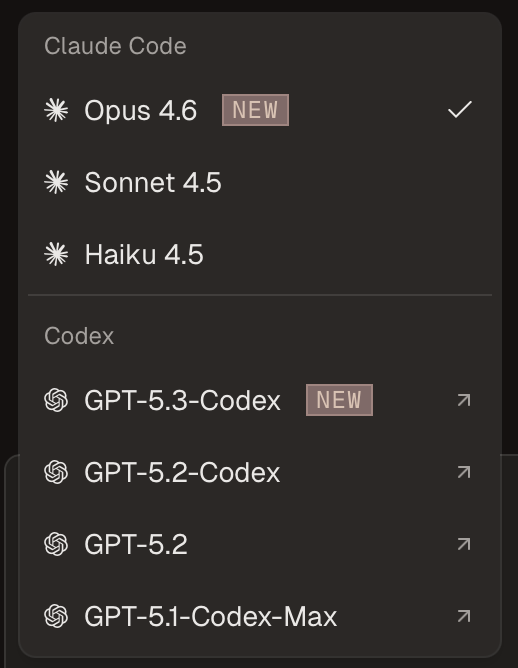Choose Haiku 4.5 from the model list
Screen dimensions: 518x668
[x=260, y=254]
